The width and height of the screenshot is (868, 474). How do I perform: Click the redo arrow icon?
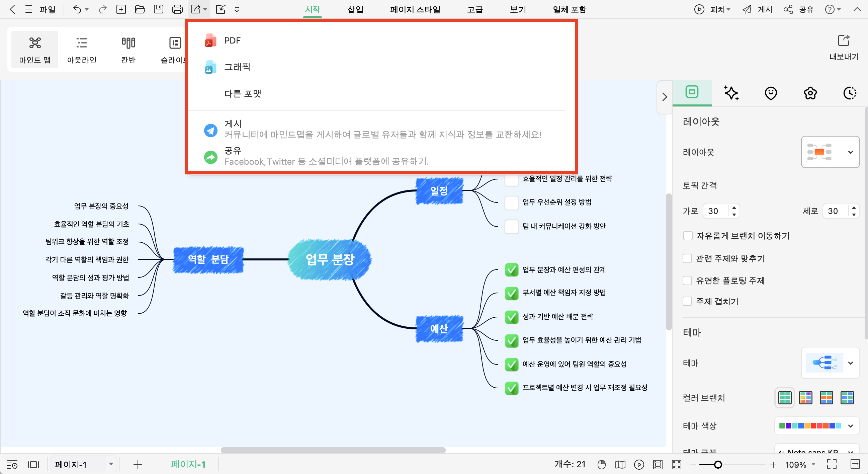(x=103, y=9)
